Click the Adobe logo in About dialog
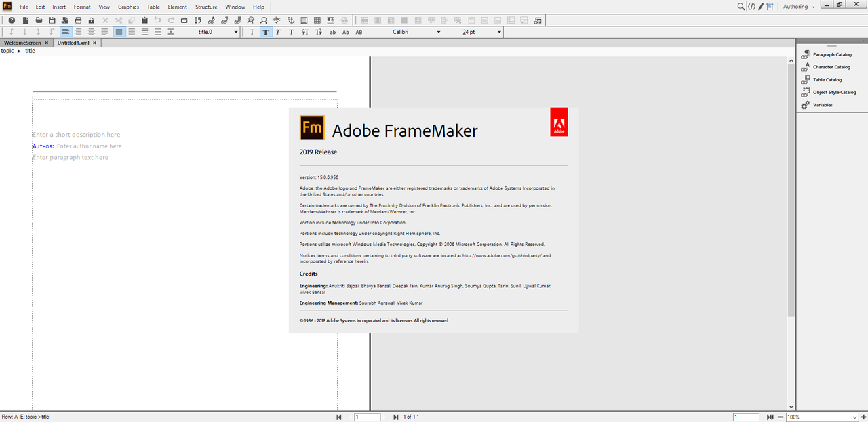 (559, 122)
